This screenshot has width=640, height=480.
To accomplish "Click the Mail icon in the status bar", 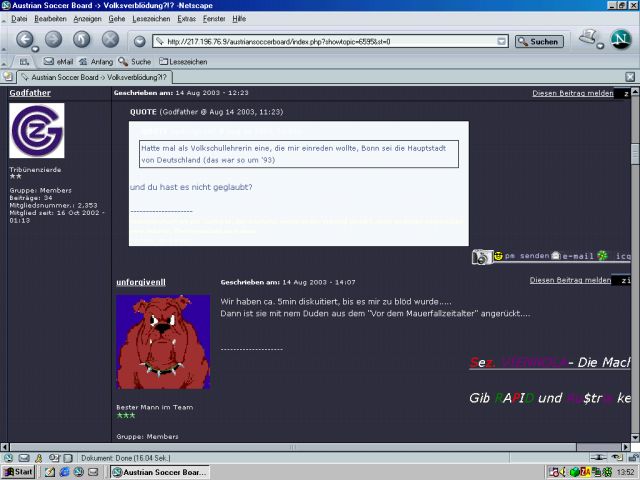I will coord(24,458).
